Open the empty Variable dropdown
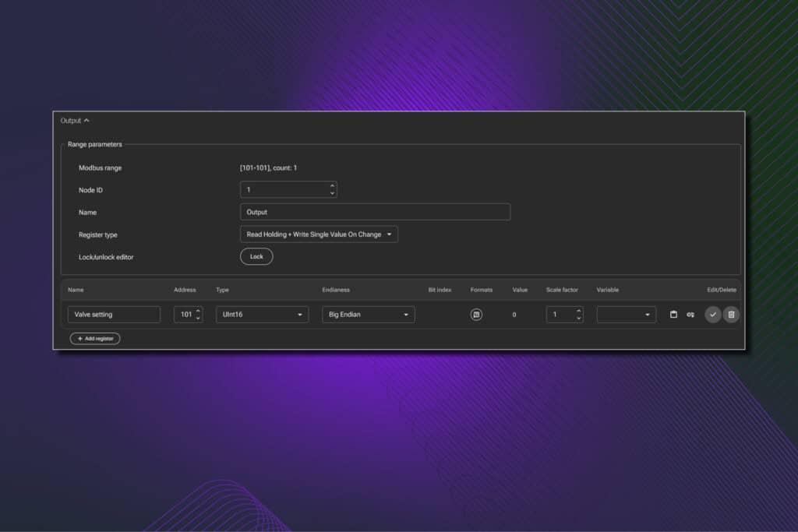The width and height of the screenshot is (798, 532). (626, 315)
